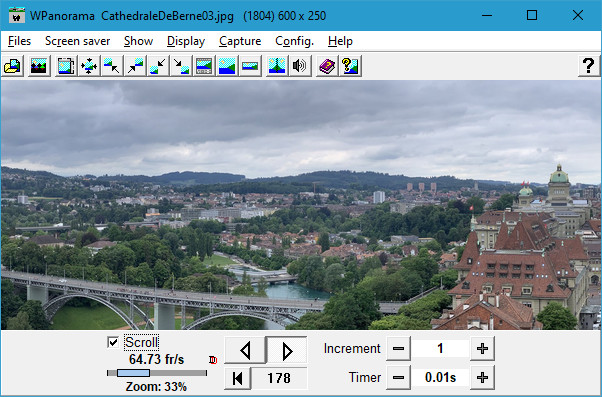Toggle sound with the speaker icon
The height and width of the screenshot is (397, 602).
300,66
